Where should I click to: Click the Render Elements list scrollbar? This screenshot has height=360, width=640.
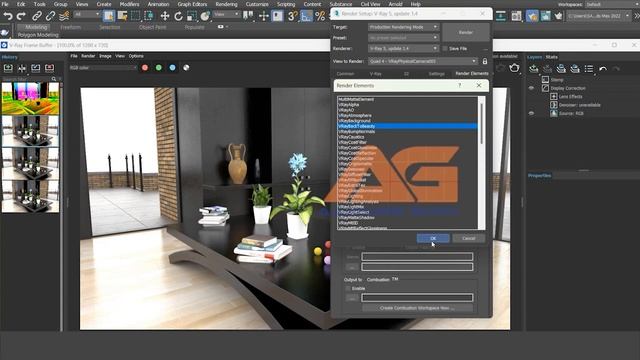point(482,123)
